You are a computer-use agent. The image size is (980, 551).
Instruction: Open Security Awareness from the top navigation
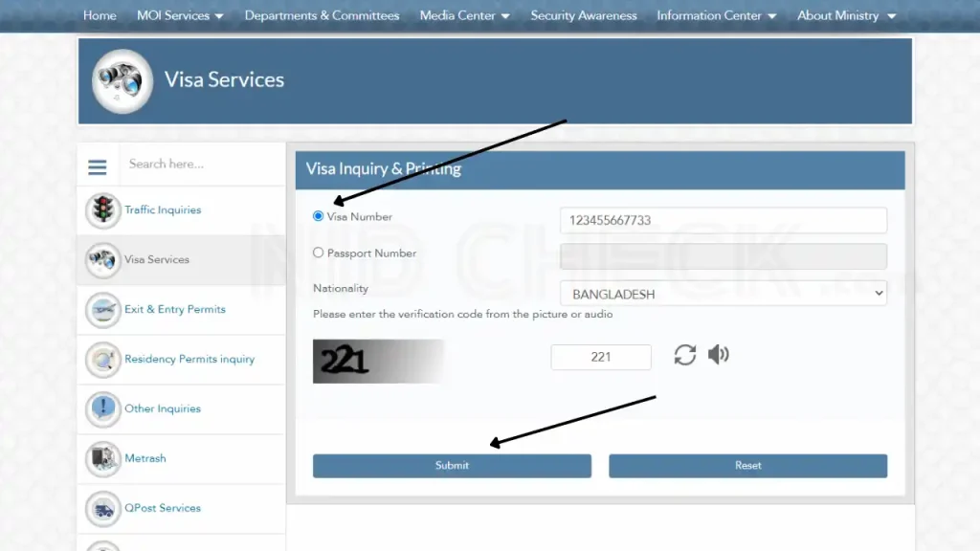point(584,15)
